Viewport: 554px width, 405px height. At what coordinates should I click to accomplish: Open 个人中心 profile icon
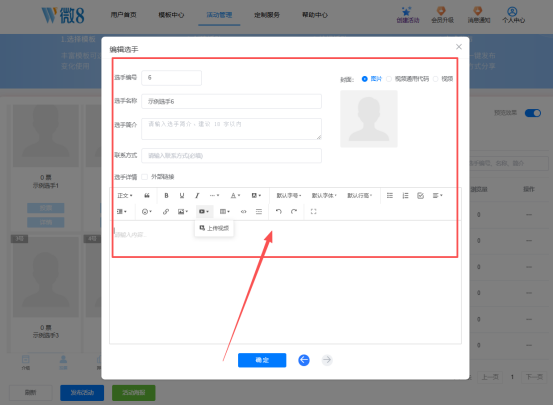coord(513,15)
